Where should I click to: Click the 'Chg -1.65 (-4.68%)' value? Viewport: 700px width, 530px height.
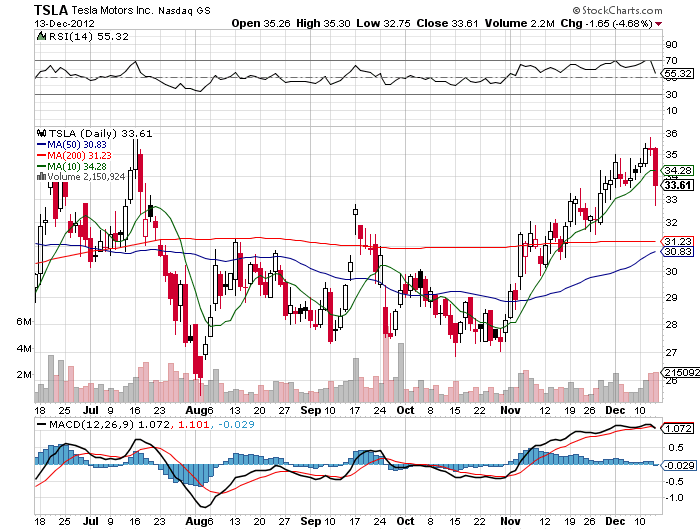click(607, 23)
